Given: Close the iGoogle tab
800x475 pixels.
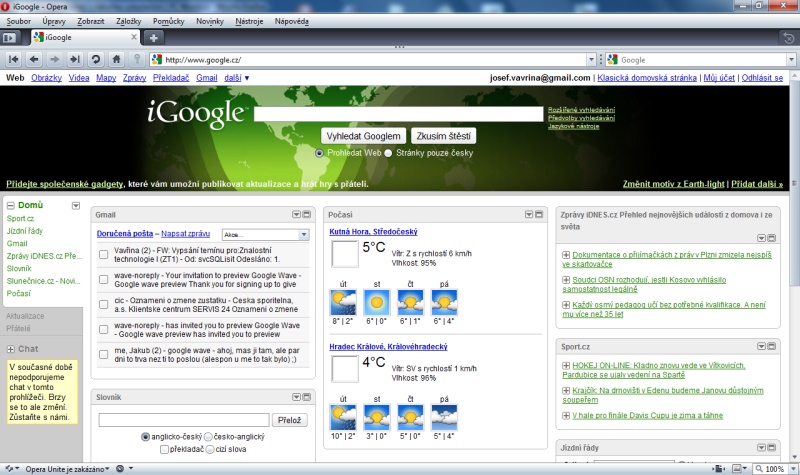Looking at the screenshot, I should pos(134,37).
